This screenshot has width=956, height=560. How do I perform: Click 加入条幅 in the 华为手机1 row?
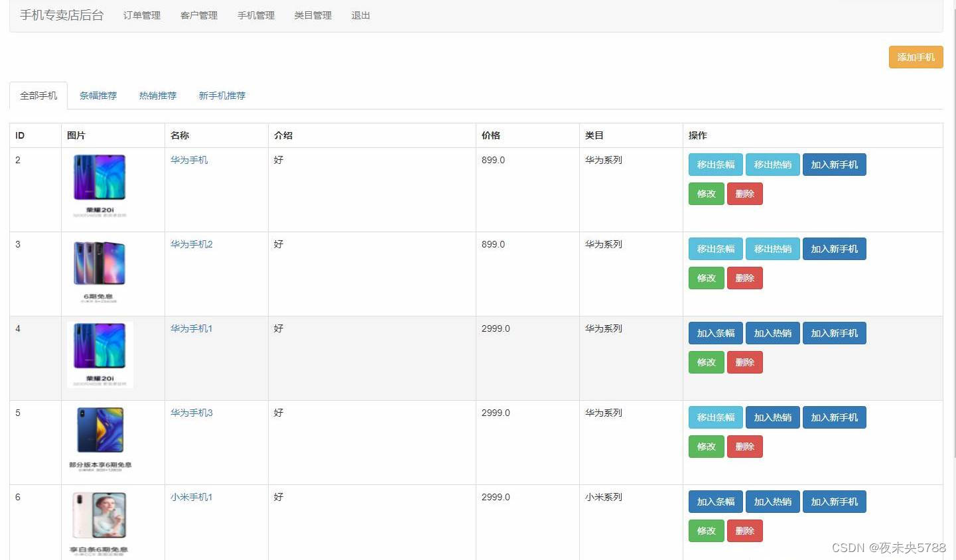(x=716, y=333)
